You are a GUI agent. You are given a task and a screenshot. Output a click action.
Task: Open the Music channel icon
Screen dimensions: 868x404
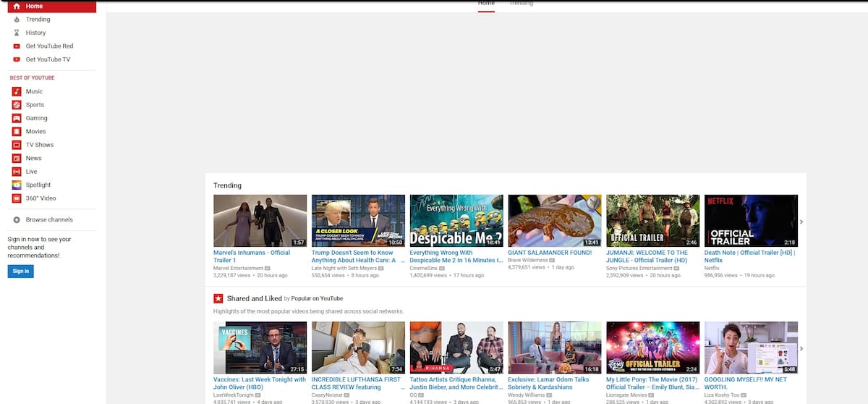pos(17,91)
